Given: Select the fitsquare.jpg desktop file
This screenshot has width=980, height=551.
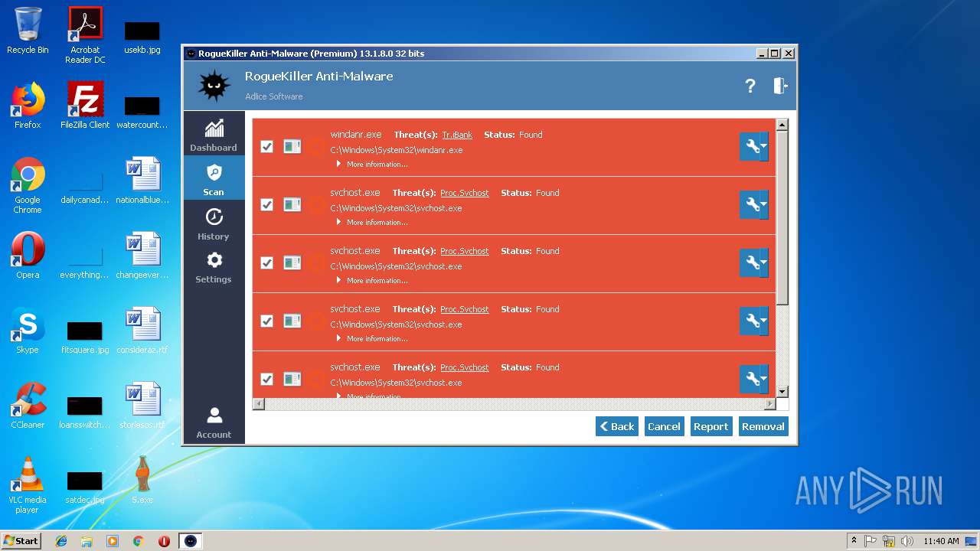Looking at the screenshot, I should pos(85,337).
